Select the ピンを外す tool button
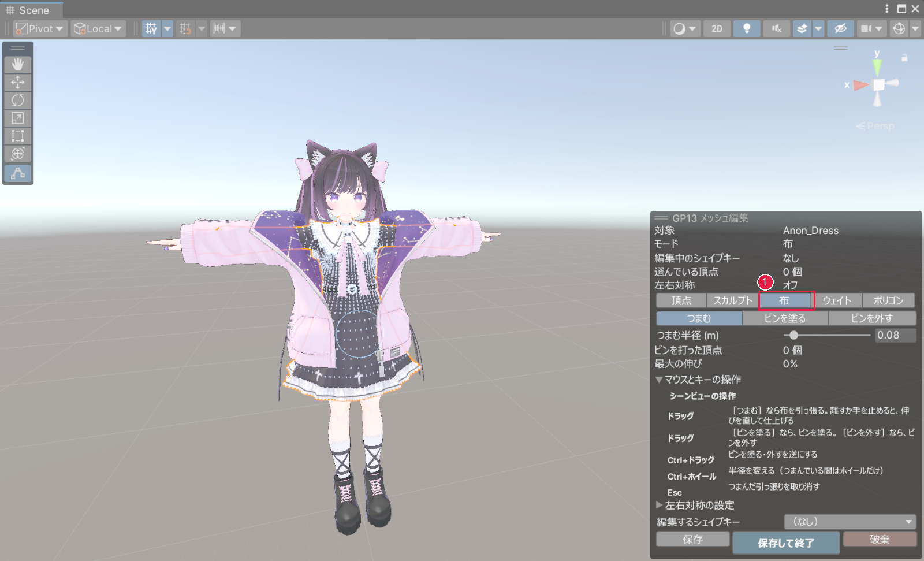Viewport: 924px width, 561px height. [x=872, y=318]
